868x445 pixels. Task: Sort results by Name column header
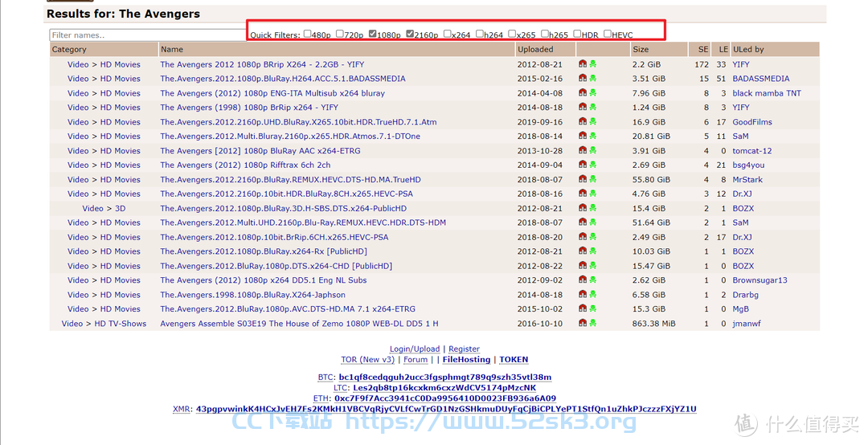coord(172,49)
